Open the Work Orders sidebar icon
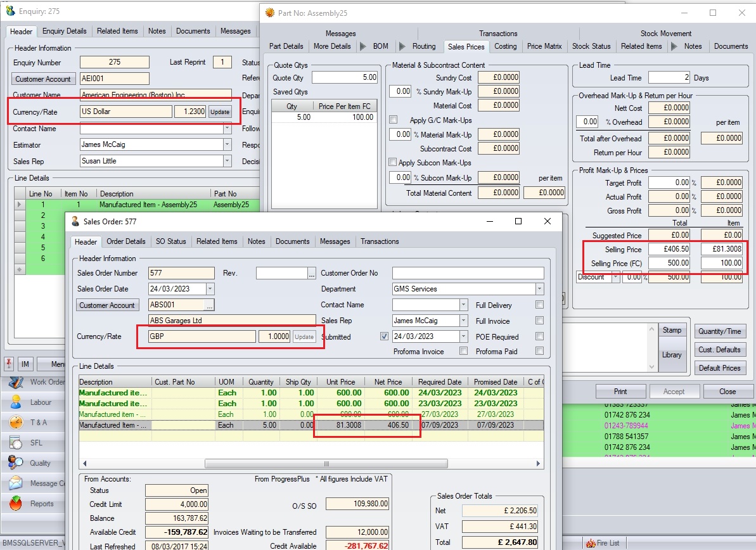 (x=16, y=382)
